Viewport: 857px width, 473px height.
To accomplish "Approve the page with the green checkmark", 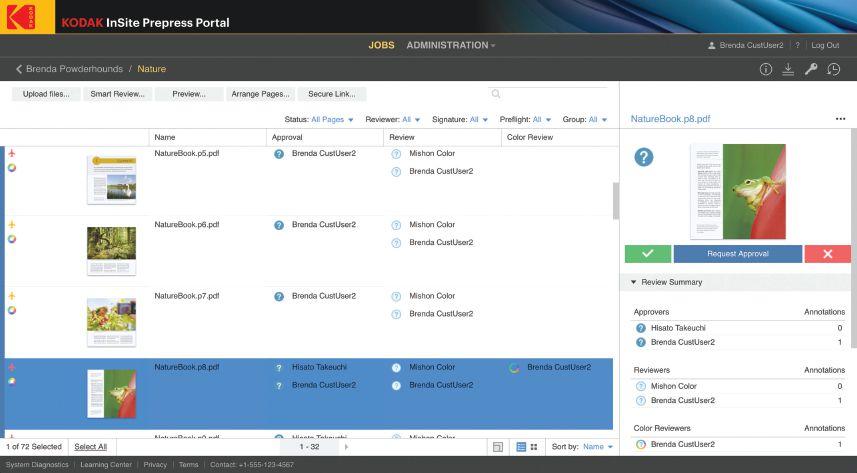I will pos(648,254).
